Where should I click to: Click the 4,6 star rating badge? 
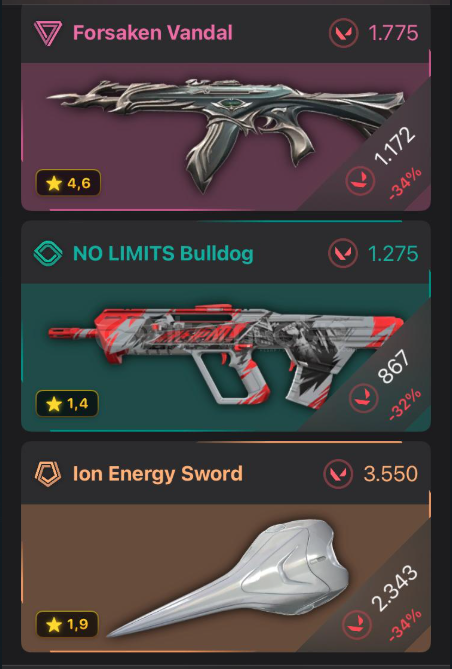click(68, 183)
